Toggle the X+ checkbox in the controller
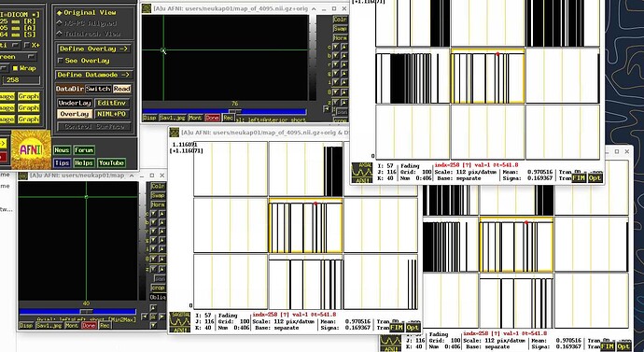The height and width of the screenshot is (352, 644). [x=33, y=45]
